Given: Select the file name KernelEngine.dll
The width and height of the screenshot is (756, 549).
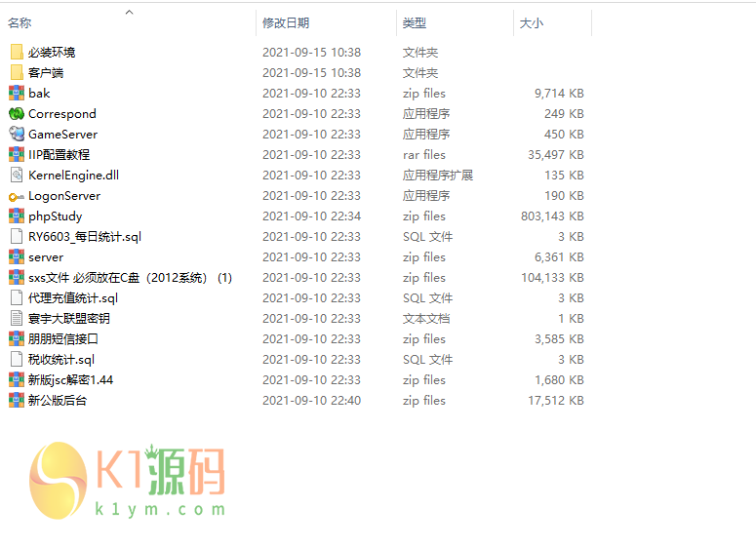Looking at the screenshot, I should pos(73,175).
